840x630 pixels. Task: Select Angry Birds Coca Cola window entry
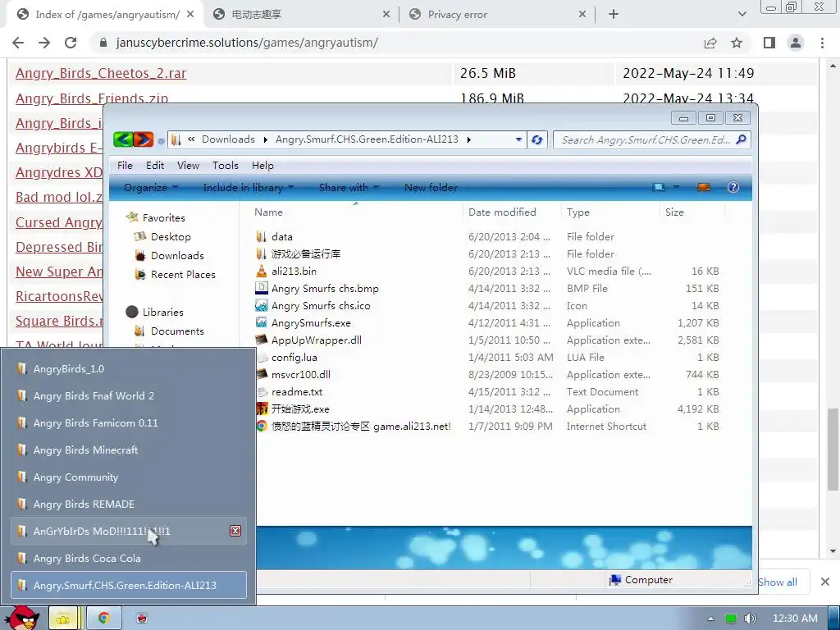click(x=129, y=558)
